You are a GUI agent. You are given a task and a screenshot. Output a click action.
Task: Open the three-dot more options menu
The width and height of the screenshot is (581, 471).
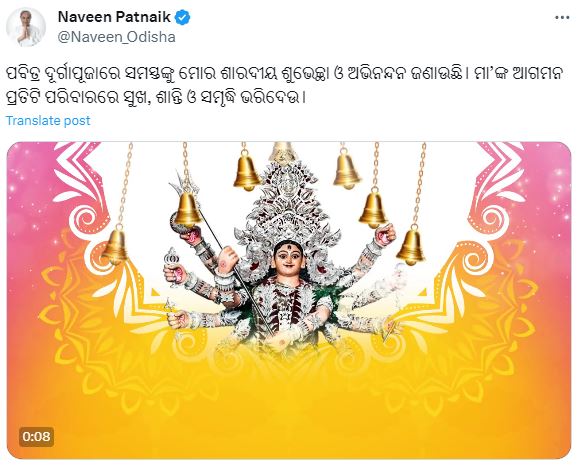[x=562, y=18]
